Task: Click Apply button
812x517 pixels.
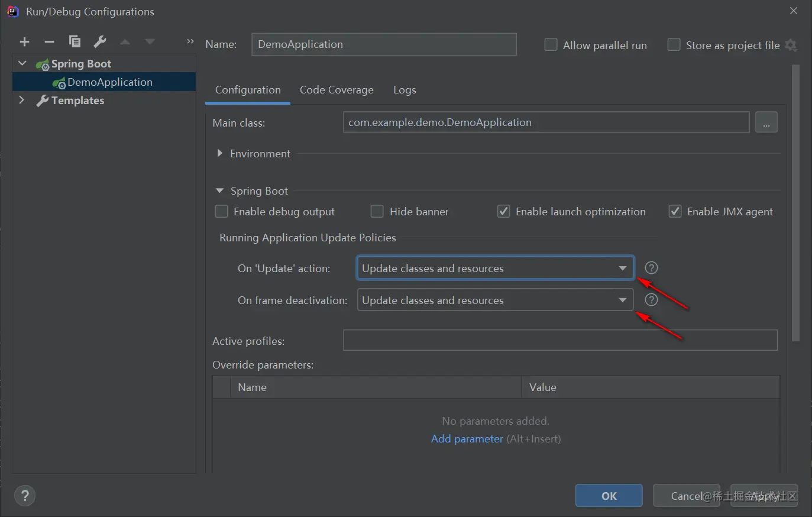Action: [764, 496]
